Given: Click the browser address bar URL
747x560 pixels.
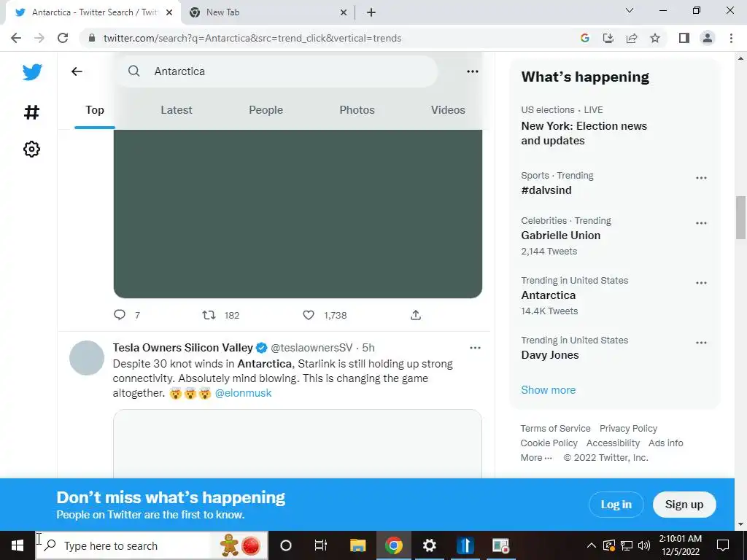Looking at the screenshot, I should [252, 38].
